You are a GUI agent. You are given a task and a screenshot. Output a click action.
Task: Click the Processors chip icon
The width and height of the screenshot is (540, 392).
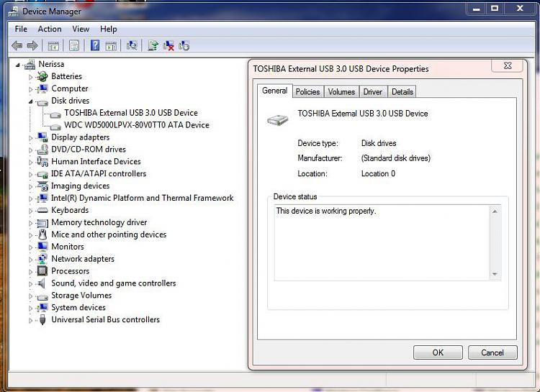(x=42, y=271)
